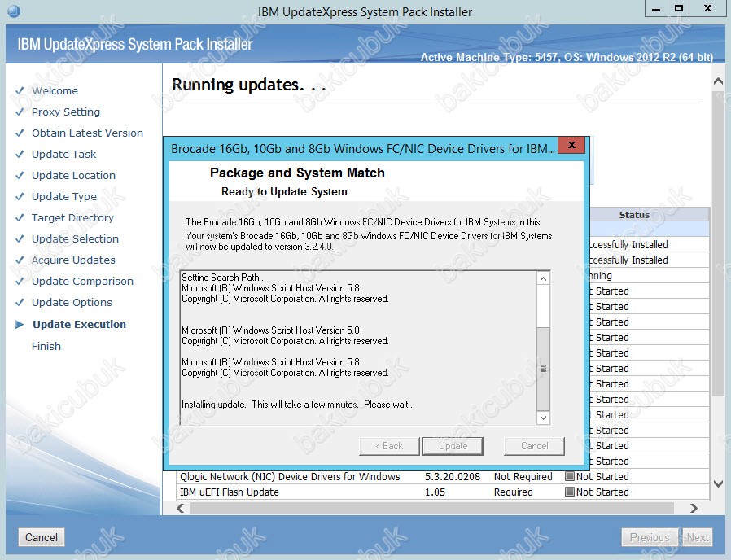Click the Status column header
Image resolution: width=731 pixels, height=560 pixels.
[649, 215]
